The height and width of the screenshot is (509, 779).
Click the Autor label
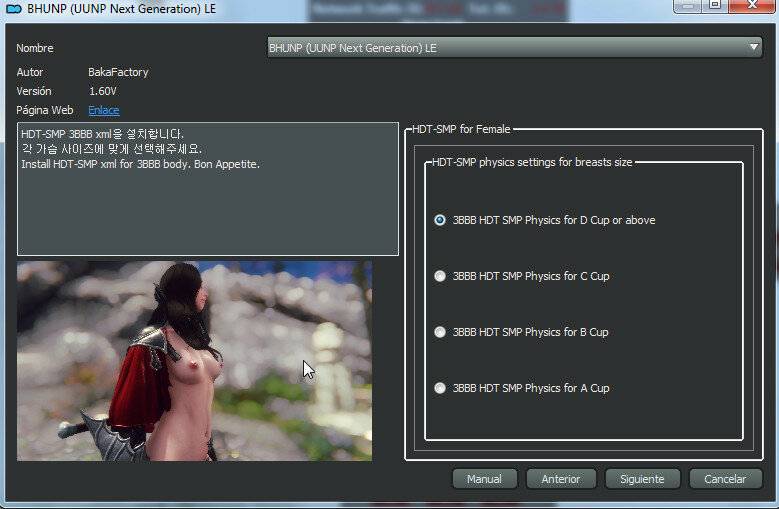[x=30, y=72]
